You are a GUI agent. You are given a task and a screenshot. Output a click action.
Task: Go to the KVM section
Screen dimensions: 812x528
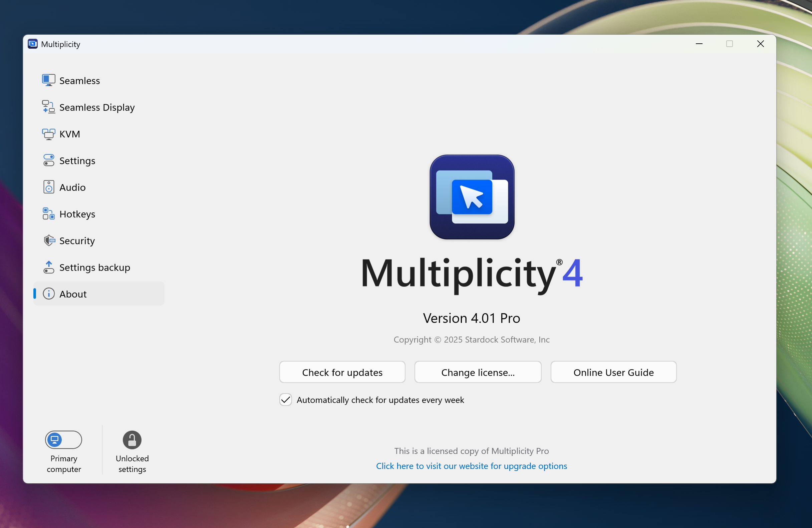pyautogui.click(x=98, y=134)
